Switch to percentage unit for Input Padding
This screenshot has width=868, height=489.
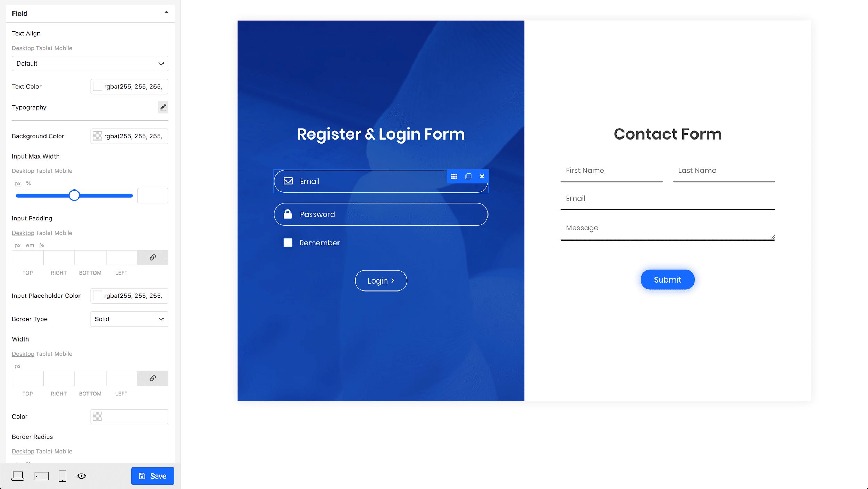(42, 245)
